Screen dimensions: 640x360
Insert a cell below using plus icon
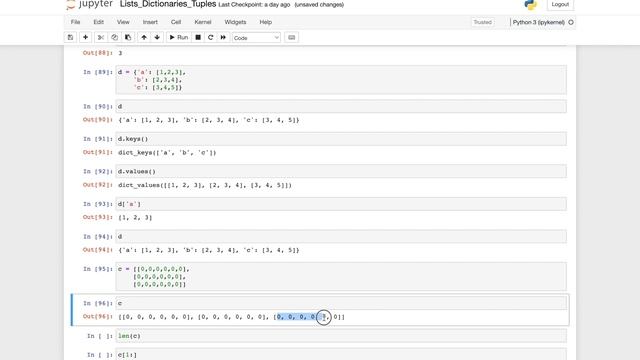tap(85, 38)
